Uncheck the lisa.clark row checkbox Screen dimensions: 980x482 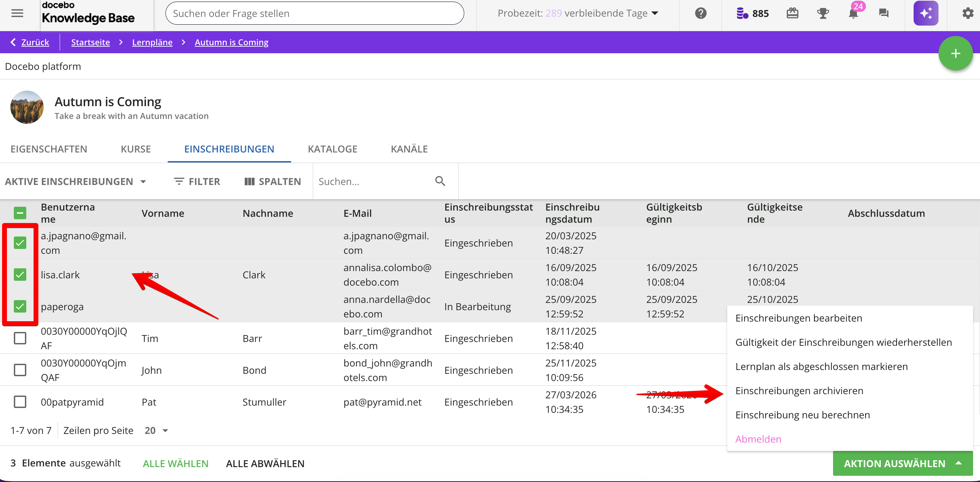[x=20, y=274]
